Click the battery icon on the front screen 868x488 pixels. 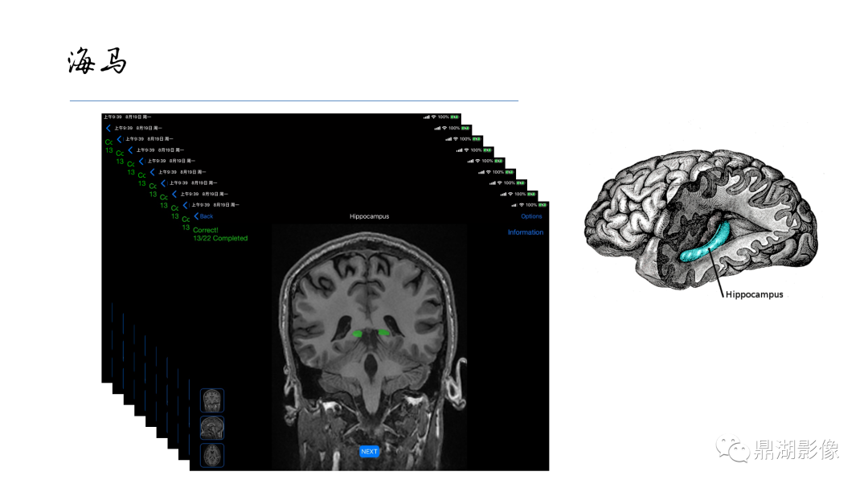click(x=542, y=205)
